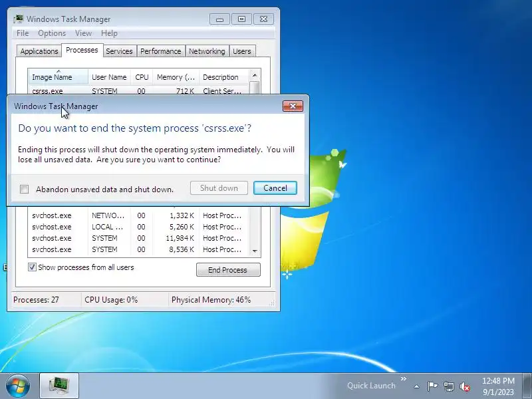Click the LOCAL ... user name cell
The image size is (532, 399).
[x=107, y=227]
